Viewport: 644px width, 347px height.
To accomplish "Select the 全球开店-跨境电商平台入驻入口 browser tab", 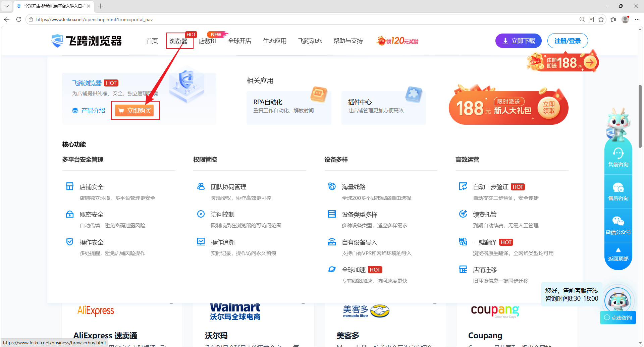I will coord(54,6).
